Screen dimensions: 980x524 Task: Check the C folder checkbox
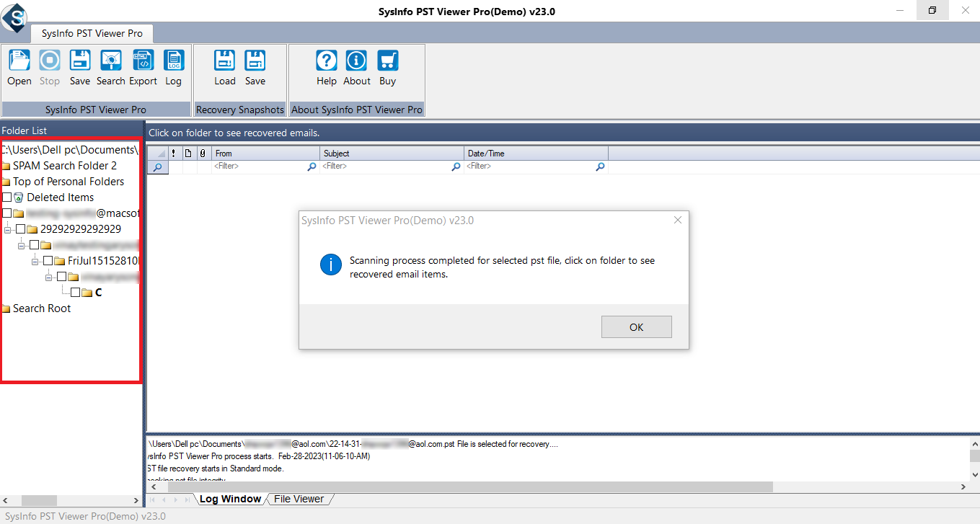tap(75, 293)
